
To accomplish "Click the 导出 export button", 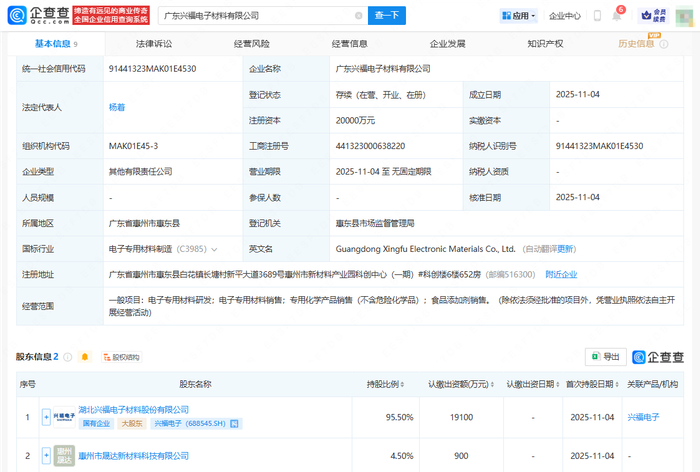I will [606, 356].
